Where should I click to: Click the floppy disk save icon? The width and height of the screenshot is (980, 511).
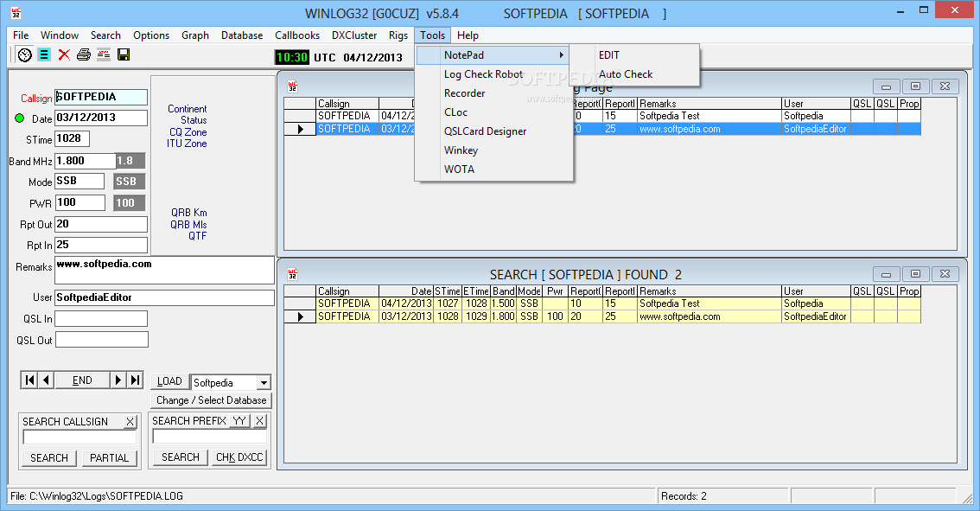pos(124,55)
